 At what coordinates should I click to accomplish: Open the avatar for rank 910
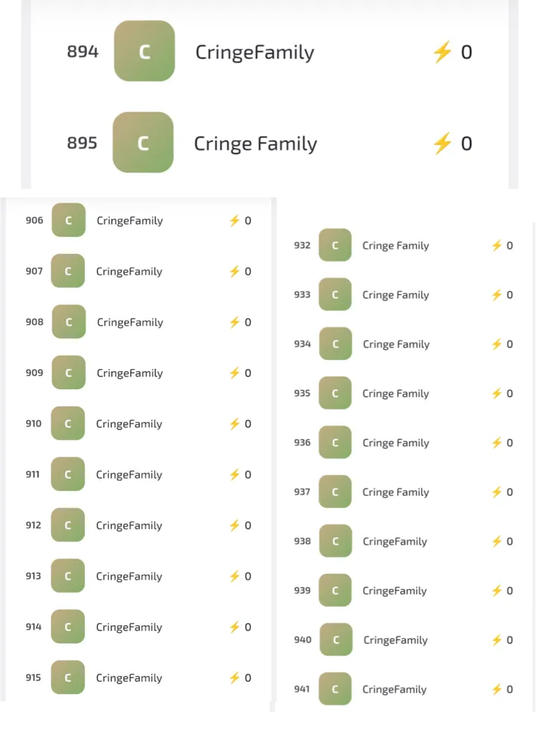(x=68, y=423)
